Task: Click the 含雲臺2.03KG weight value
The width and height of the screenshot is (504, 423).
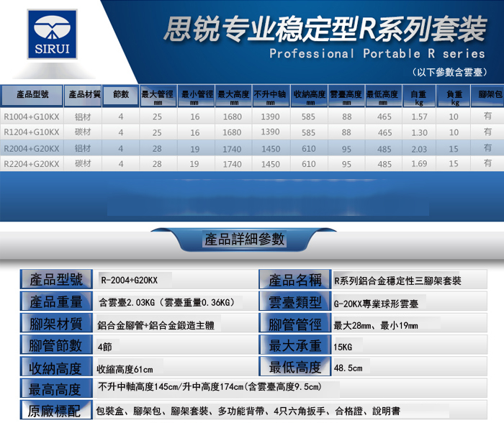Action: pos(166,303)
